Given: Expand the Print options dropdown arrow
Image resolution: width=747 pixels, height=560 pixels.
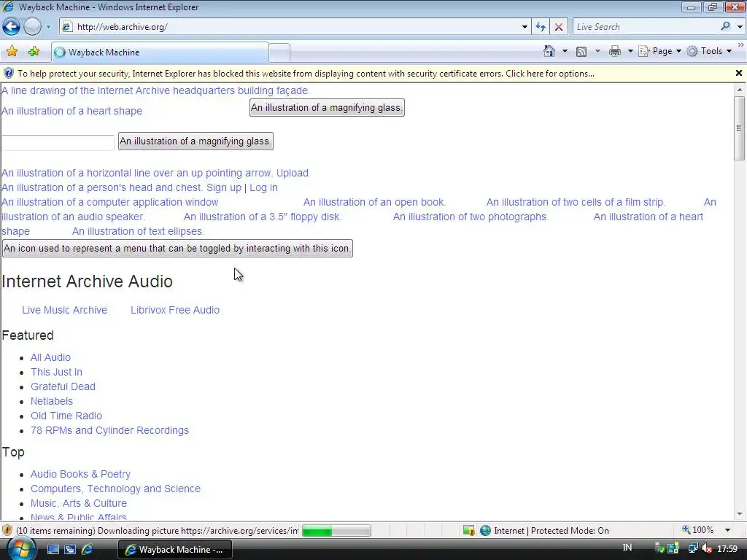Looking at the screenshot, I should tap(630, 51).
